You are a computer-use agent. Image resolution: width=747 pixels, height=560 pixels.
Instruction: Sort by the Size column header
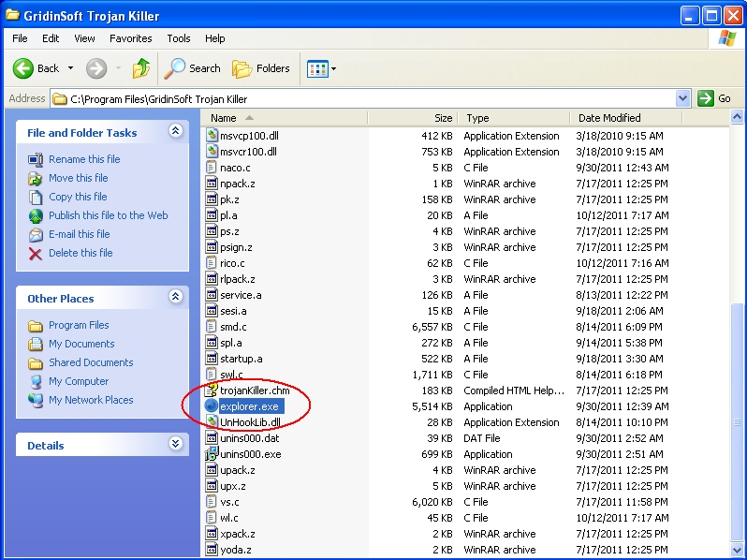[x=413, y=118]
